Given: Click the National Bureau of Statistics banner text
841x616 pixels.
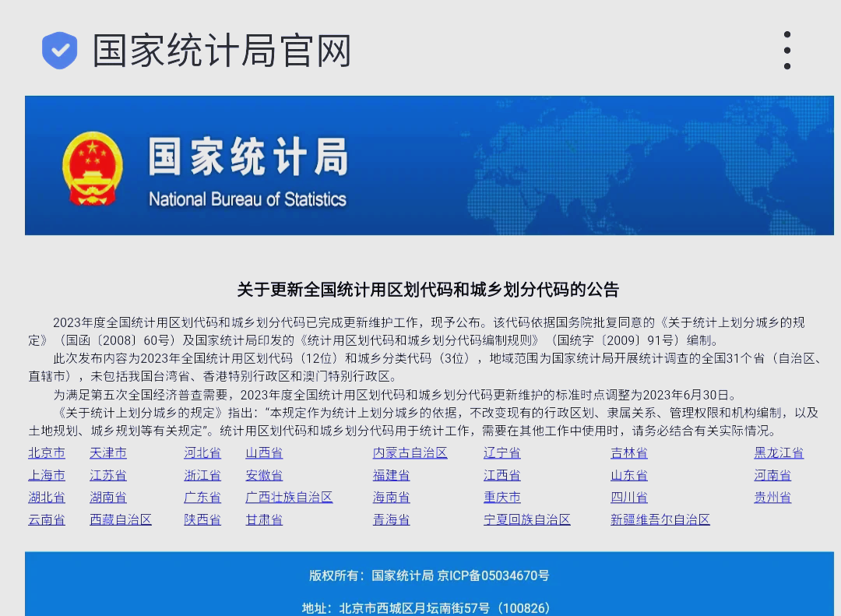Looking at the screenshot, I should point(248,199).
